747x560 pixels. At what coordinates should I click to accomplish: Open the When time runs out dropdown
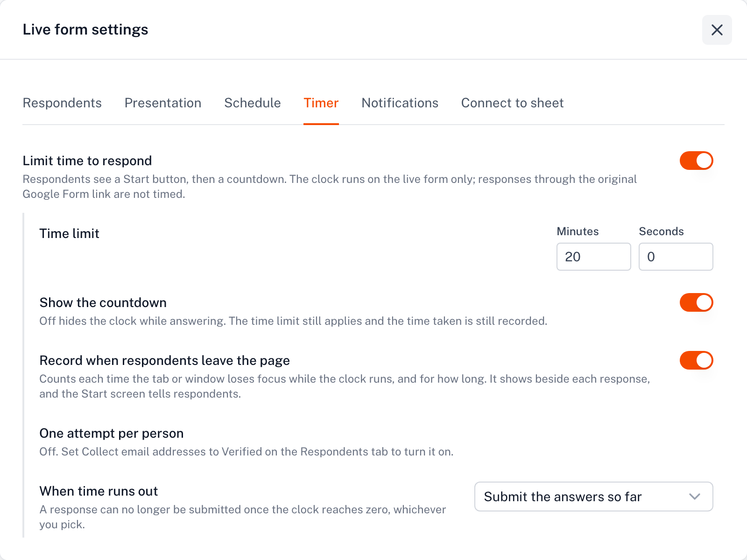594,497
